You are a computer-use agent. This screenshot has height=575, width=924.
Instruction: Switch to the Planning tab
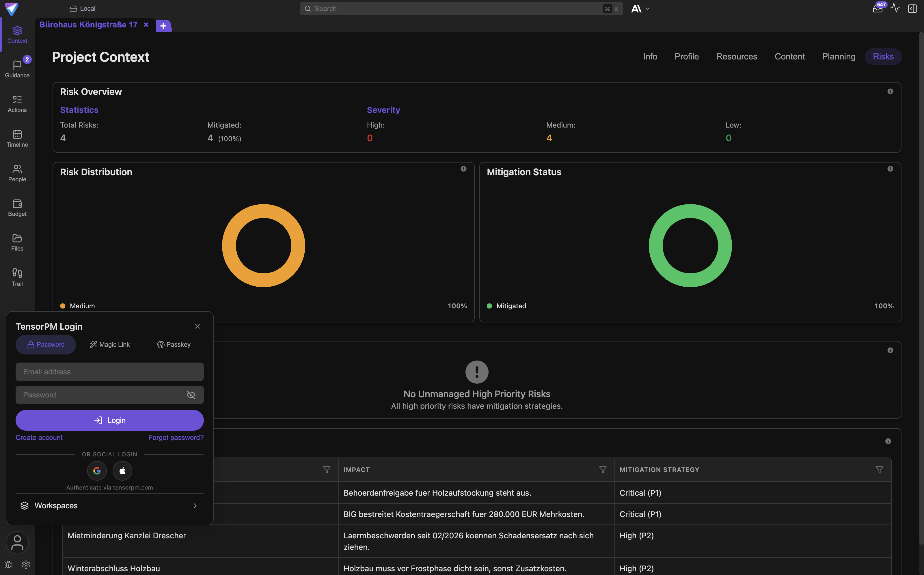(x=839, y=56)
